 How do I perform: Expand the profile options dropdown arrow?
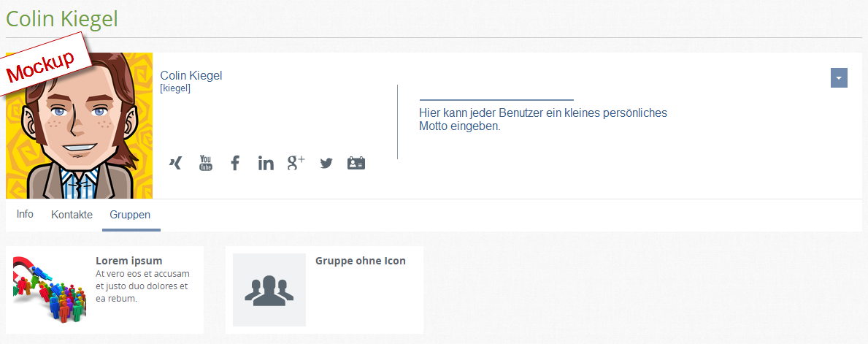[x=839, y=77]
